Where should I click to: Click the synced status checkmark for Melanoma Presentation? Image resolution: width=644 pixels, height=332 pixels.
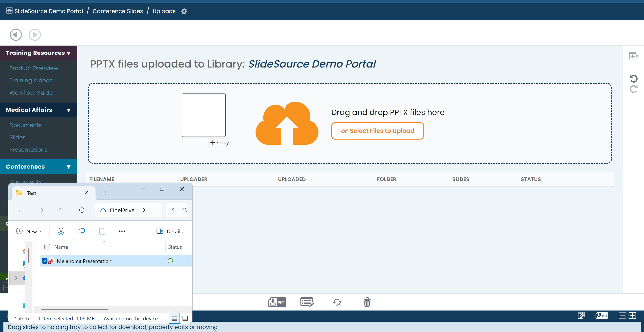(170, 261)
